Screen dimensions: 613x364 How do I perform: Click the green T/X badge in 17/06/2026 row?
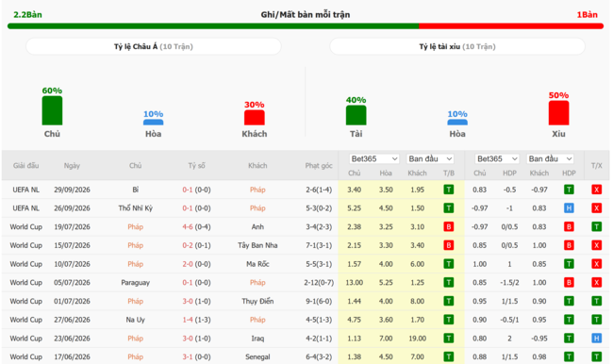(596, 356)
